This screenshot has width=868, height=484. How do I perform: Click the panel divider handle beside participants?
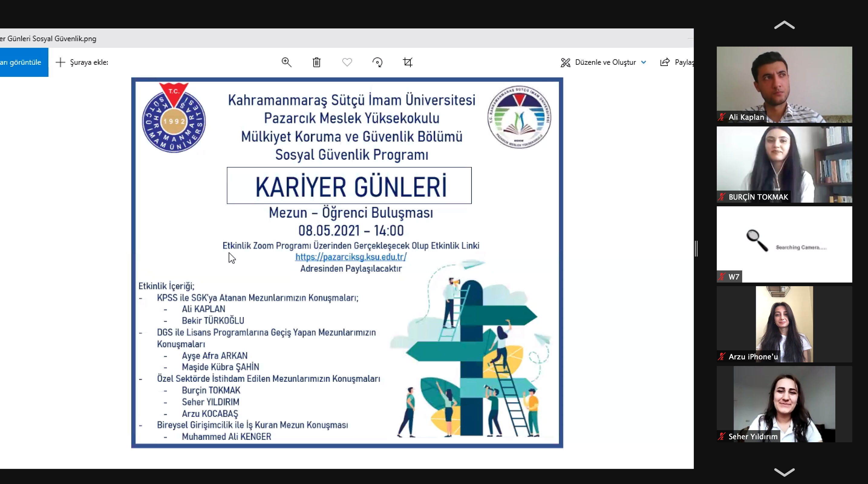[696, 248]
